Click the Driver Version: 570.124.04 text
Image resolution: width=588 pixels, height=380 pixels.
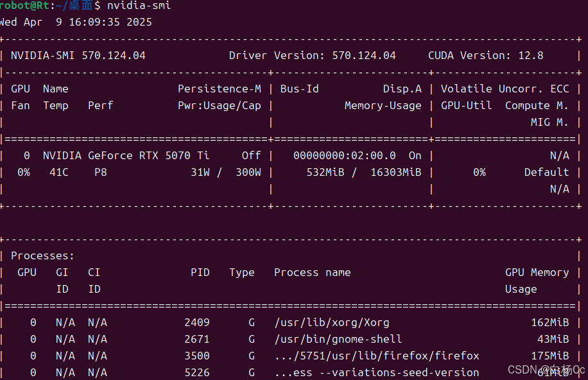(313, 55)
